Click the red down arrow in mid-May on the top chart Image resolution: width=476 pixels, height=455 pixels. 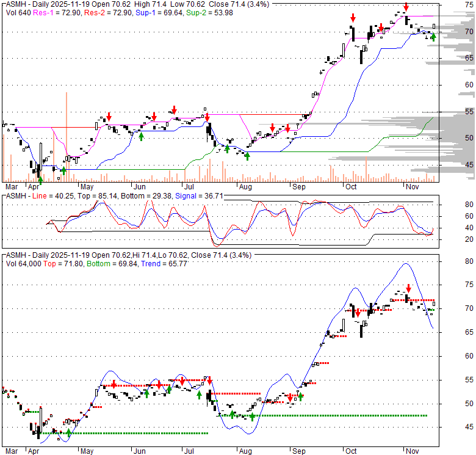[109, 116]
